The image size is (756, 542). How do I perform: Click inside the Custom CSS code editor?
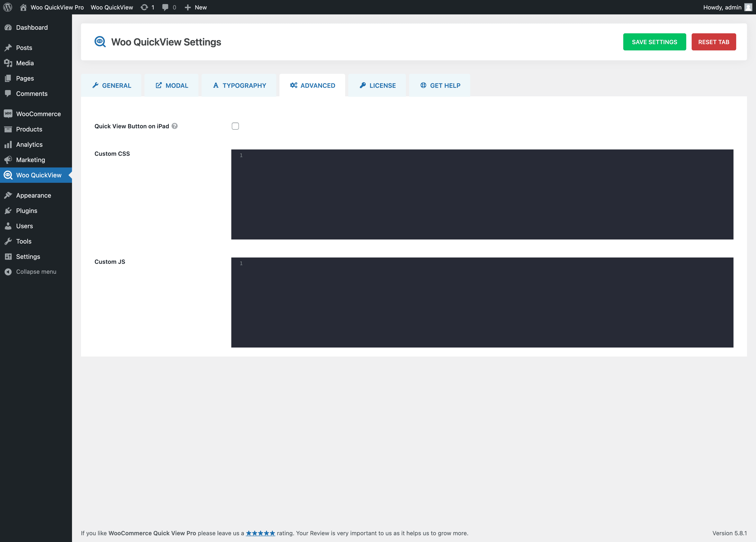(x=482, y=194)
